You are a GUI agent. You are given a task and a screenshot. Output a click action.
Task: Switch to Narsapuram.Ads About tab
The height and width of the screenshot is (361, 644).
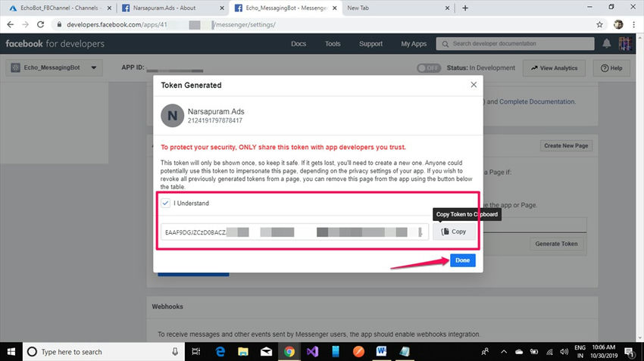pos(173,8)
